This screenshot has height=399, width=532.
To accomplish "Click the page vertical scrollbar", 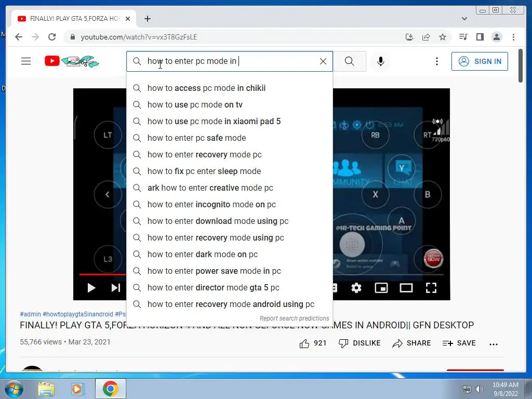I will tap(521, 65).
